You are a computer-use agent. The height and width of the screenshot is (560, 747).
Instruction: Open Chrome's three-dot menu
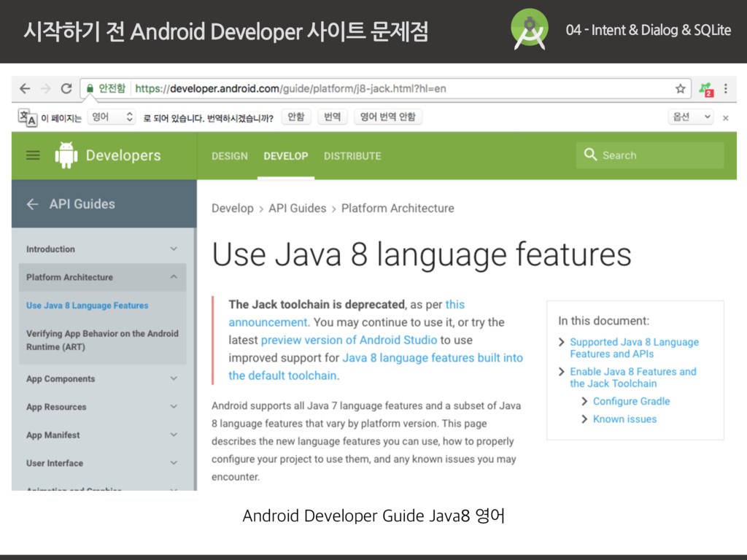point(726,89)
